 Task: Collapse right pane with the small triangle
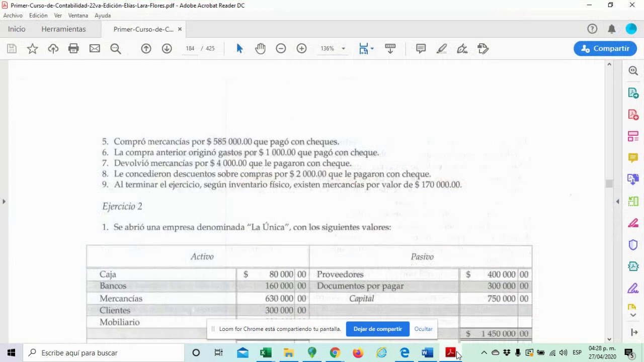coord(618,202)
